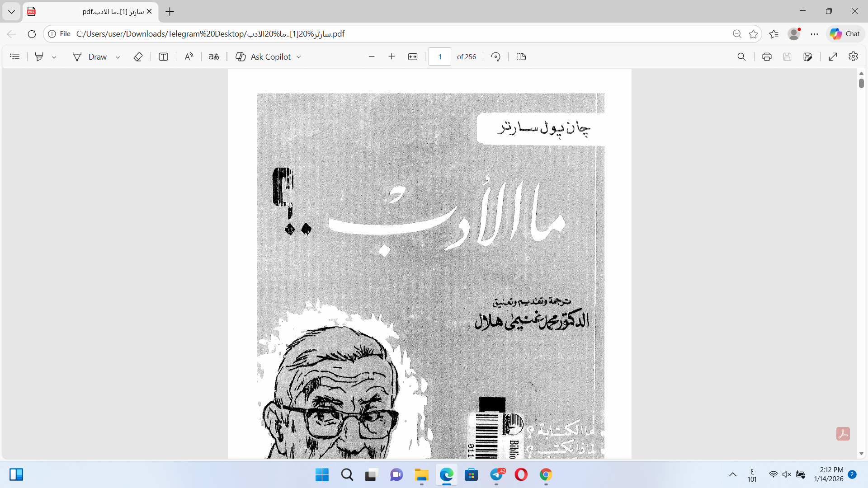
Task: Open the browser profile menu
Action: tap(794, 34)
